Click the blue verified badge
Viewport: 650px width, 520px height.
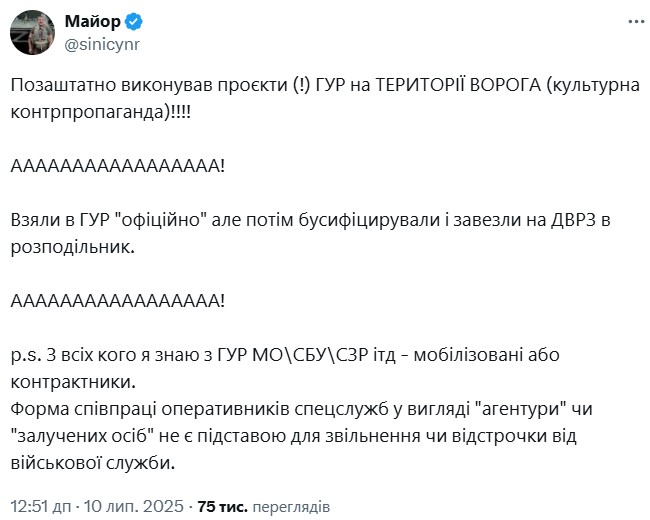(132, 21)
